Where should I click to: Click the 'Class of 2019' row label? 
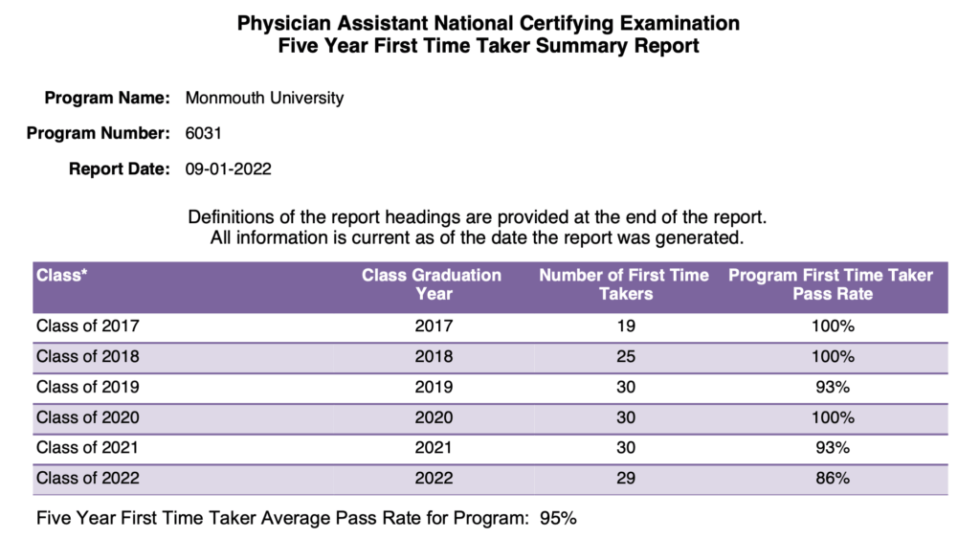[88, 387]
